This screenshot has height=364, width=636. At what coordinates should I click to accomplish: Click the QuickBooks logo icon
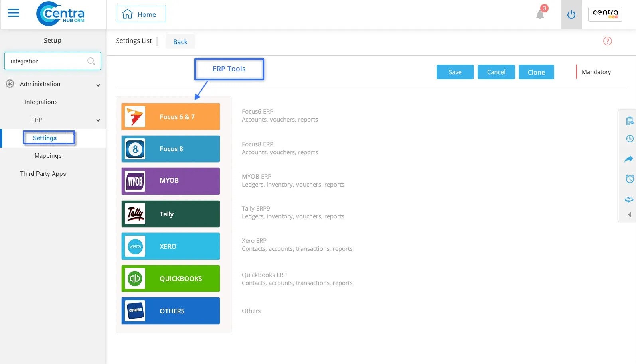135,279
